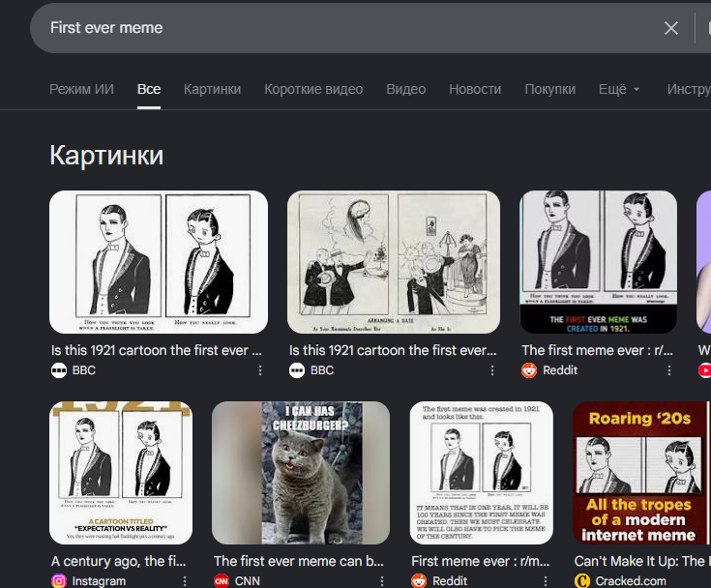Click the BBC icon under the first result
The width and height of the screenshot is (711, 588).
[x=59, y=370]
